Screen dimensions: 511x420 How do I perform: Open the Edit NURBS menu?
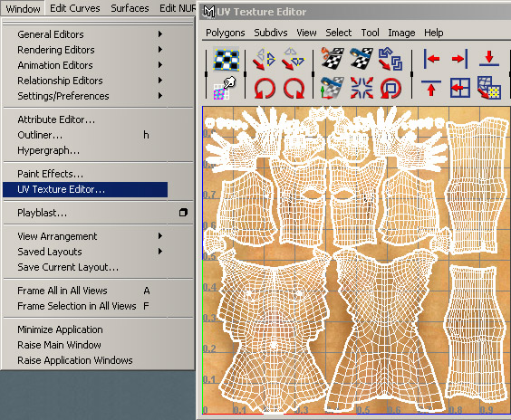tap(178, 8)
